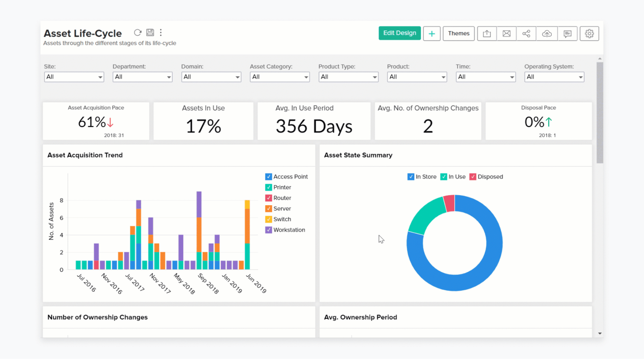Click the 2018: 31 comparison text

click(114, 135)
